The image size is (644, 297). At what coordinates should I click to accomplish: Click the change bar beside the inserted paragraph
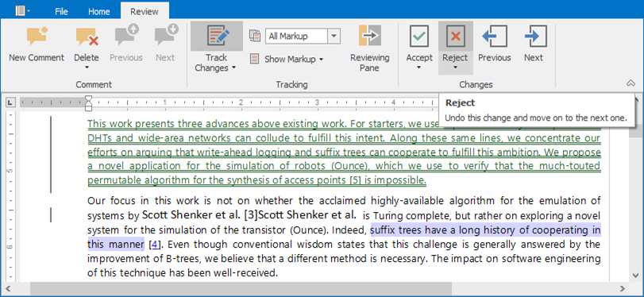[x=51, y=155]
